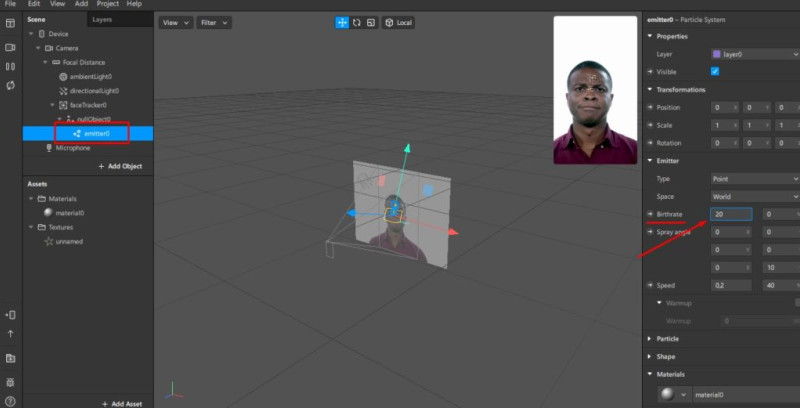Click the Add Asset button

pyautogui.click(x=122, y=403)
